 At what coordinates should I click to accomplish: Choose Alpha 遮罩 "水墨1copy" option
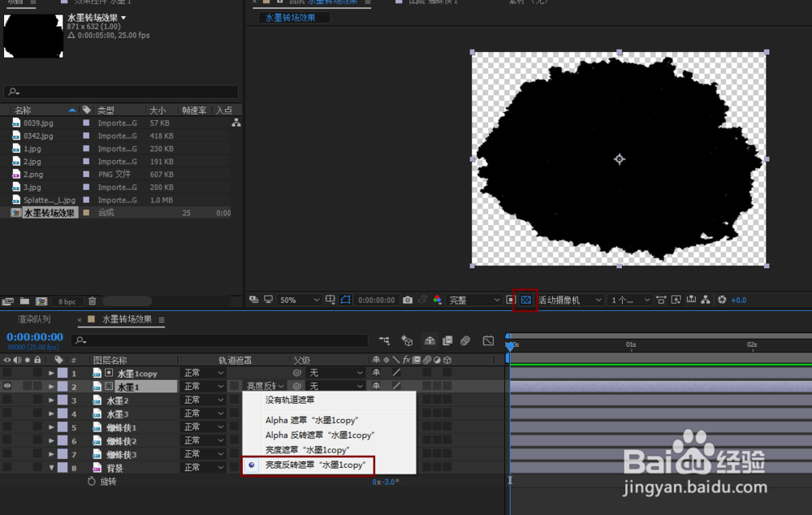pos(312,420)
